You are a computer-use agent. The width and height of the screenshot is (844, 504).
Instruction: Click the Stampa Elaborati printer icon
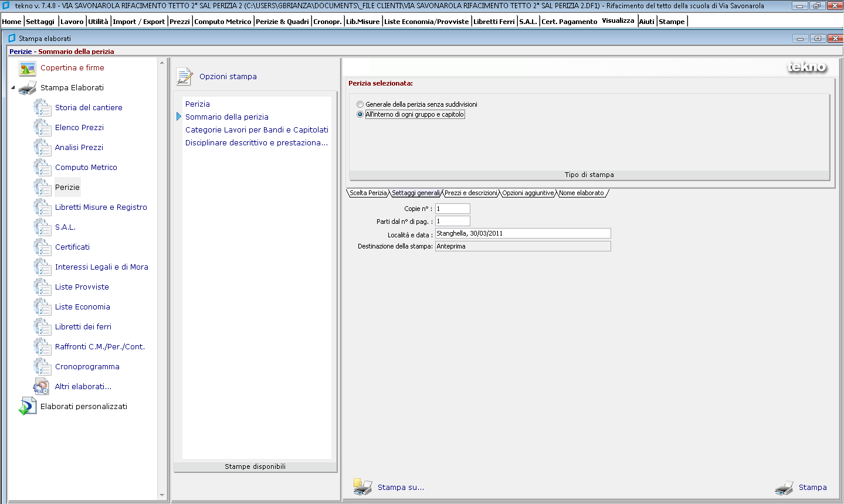click(x=28, y=88)
